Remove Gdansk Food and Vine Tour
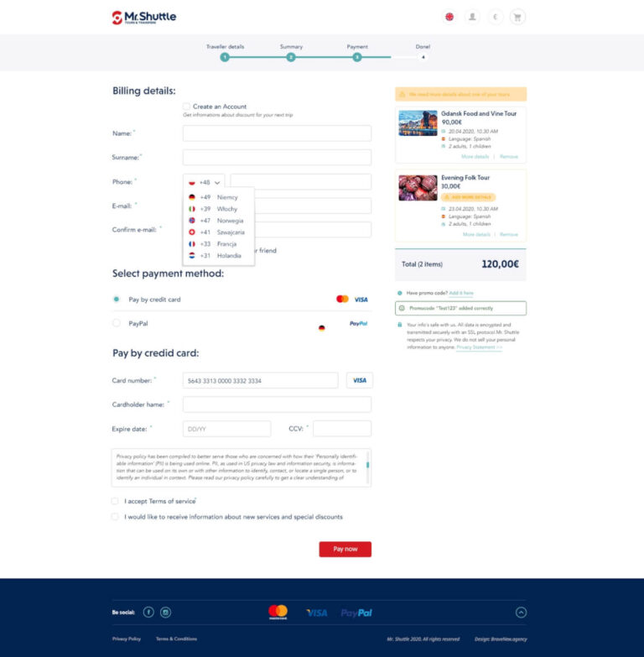 pyautogui.click(x=509, y=157)
